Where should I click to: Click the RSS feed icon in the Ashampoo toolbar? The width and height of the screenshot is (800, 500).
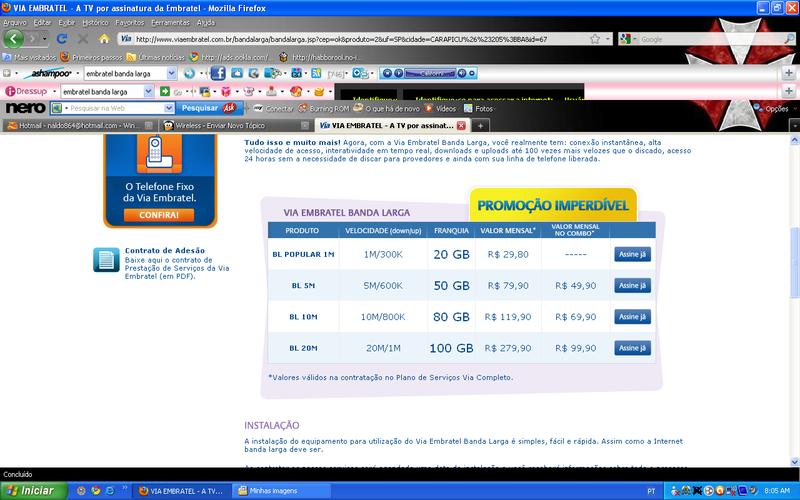tap(316, 73)
